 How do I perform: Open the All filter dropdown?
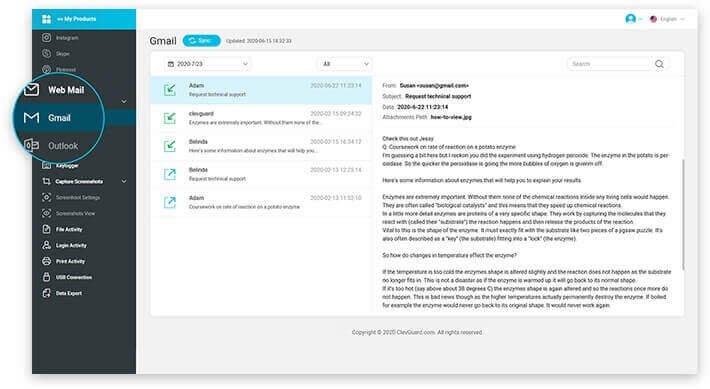(344, 64)
